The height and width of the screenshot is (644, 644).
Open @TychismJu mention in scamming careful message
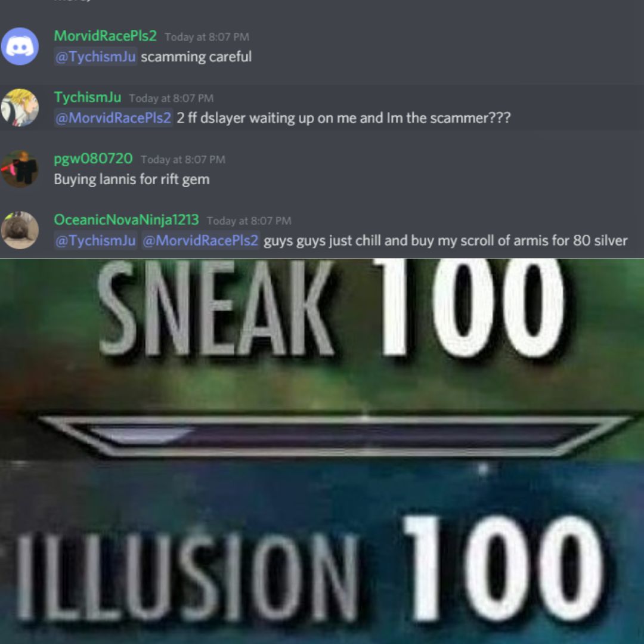pos(95,57)
